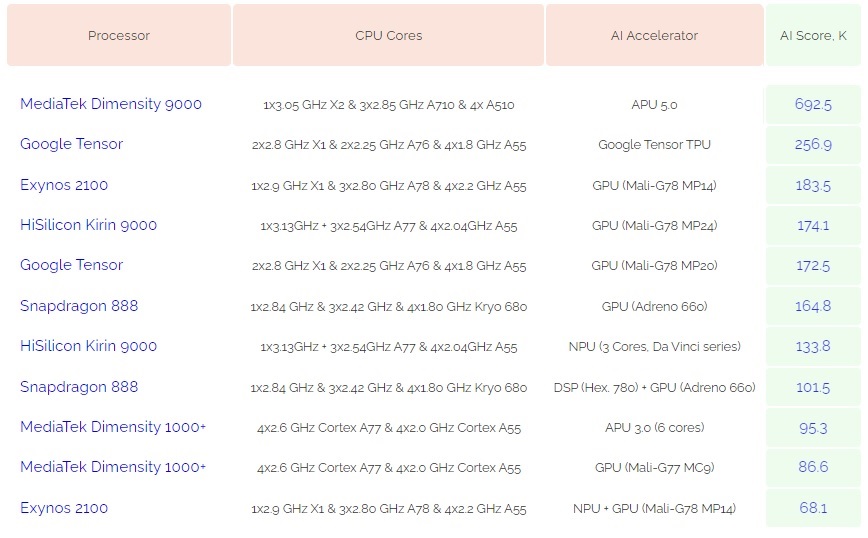
Task: Click the Dimensity 9000 CPU cores text
Action: coord(389,105)
